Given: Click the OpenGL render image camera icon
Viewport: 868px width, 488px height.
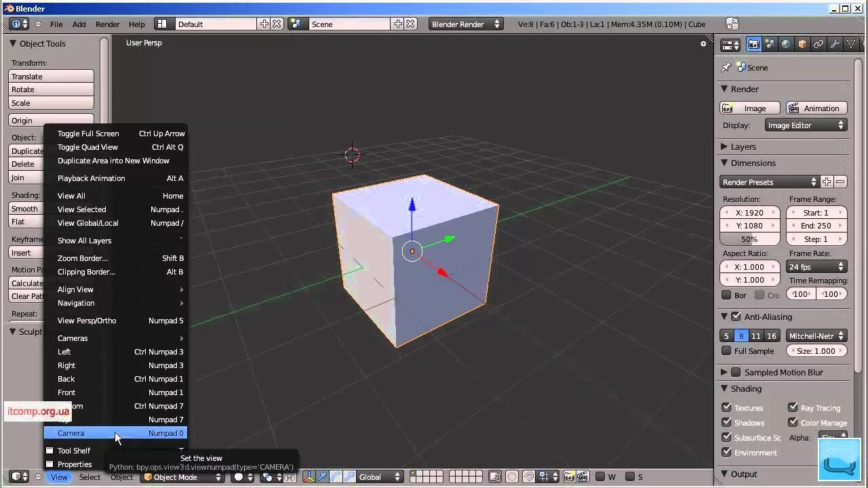Looking at the screenshot, I should point(568,477).
